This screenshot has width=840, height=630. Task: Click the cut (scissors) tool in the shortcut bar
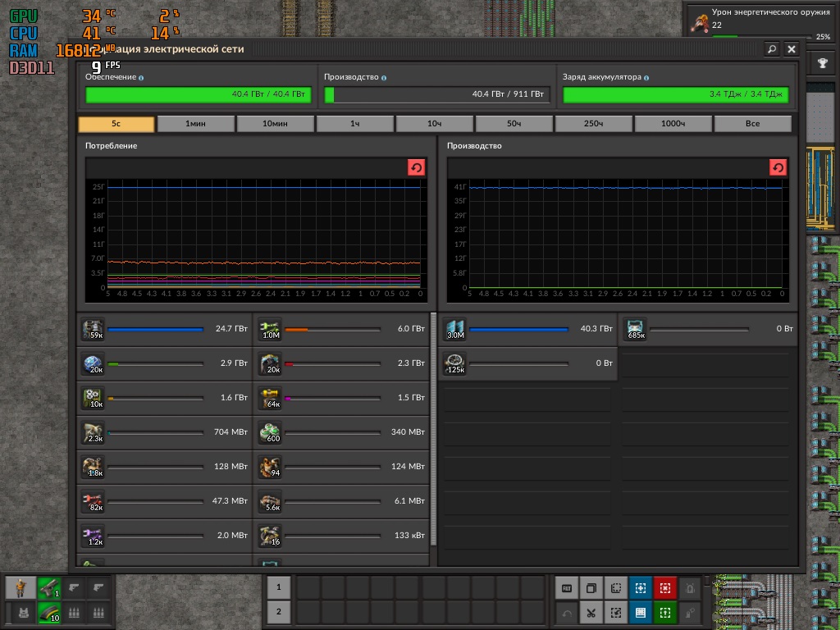[x=591, y=612]
